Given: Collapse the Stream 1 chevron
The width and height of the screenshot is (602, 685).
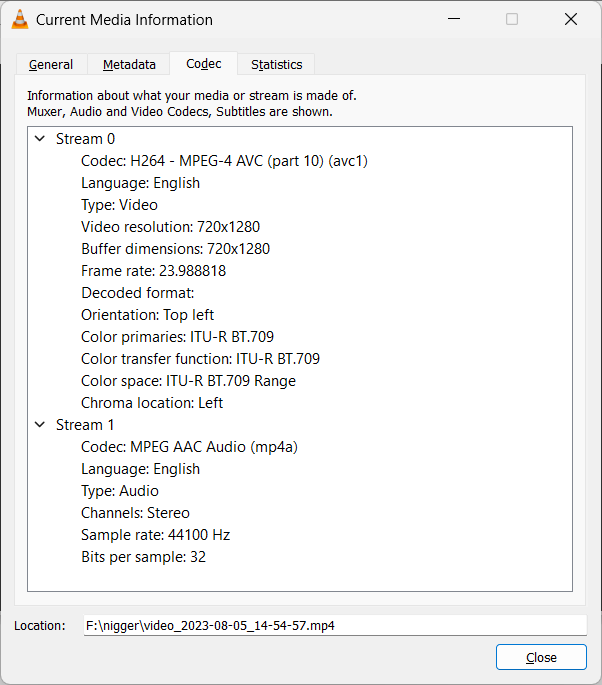Looking at the screenshot, I should [x=40, y=425].
